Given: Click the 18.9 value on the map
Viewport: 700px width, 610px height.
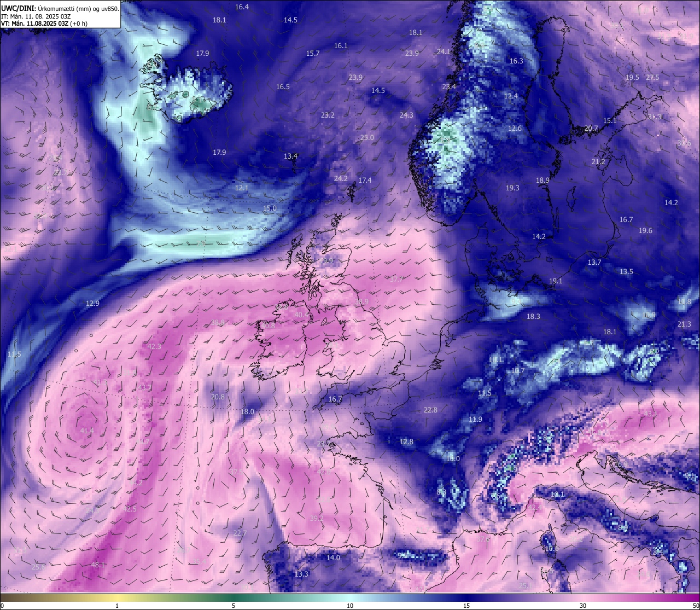Looking at the screenshot, I should [542, 180].
